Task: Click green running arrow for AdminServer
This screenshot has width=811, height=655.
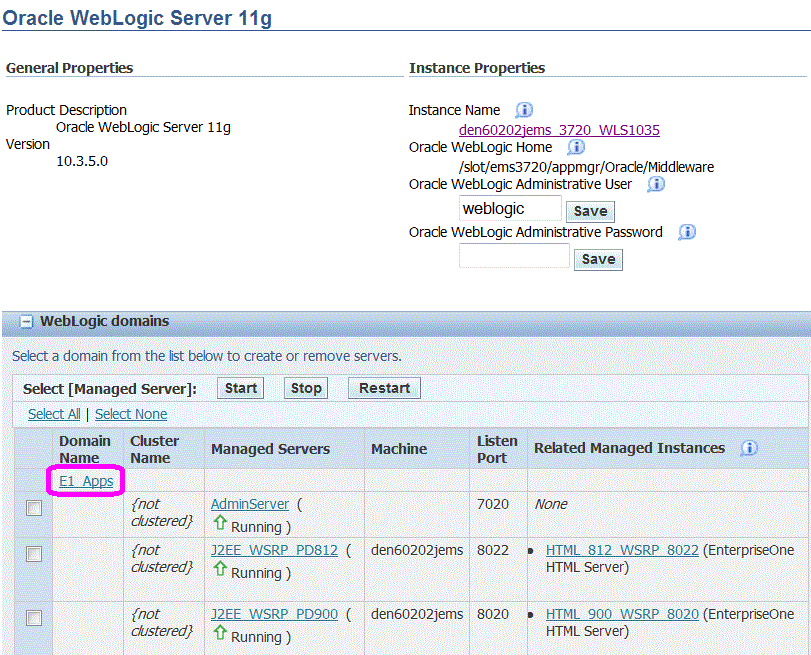Action: 220,523
